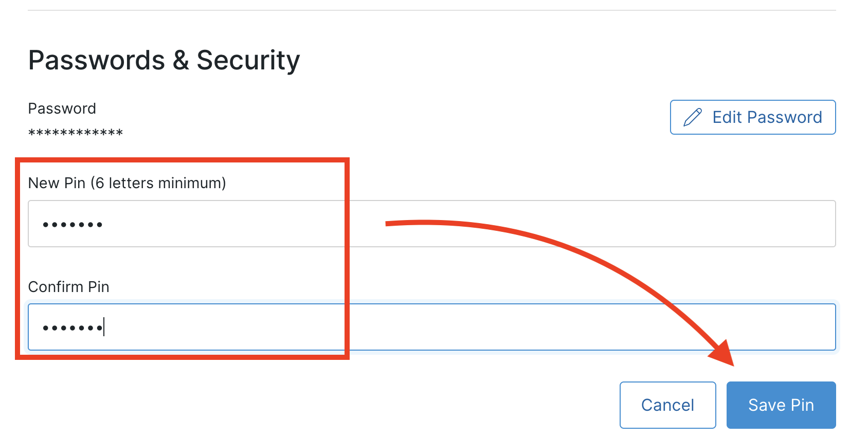Click the "Confirm Pin" label
The height and width of the screenshot is (437, 868).
[x=68, y=286]
